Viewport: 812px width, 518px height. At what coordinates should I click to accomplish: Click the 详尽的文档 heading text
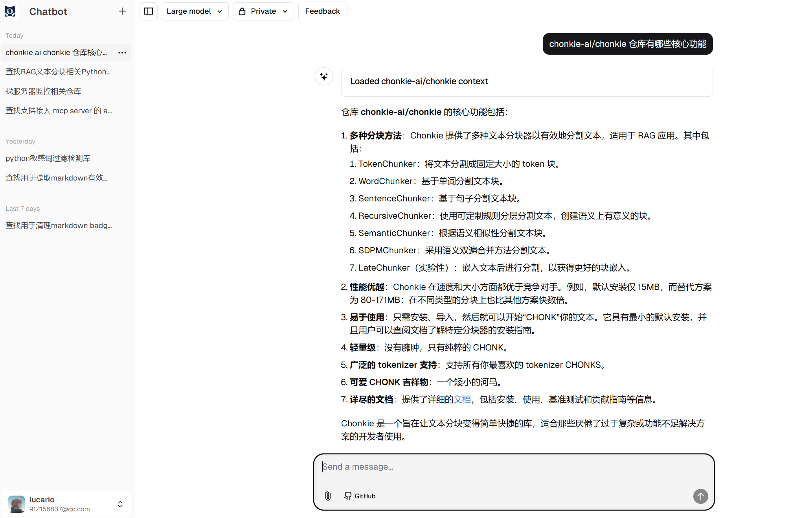[x=371, y=400]
